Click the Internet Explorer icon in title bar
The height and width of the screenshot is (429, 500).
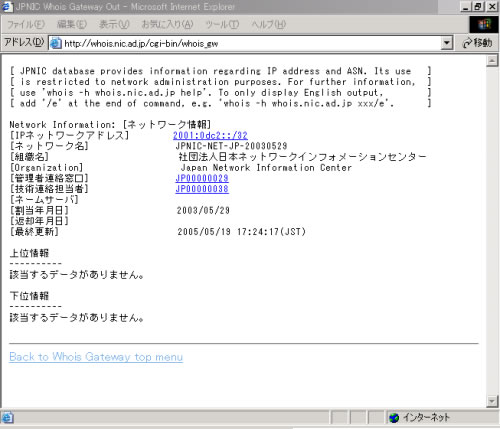tap(7, 7)
